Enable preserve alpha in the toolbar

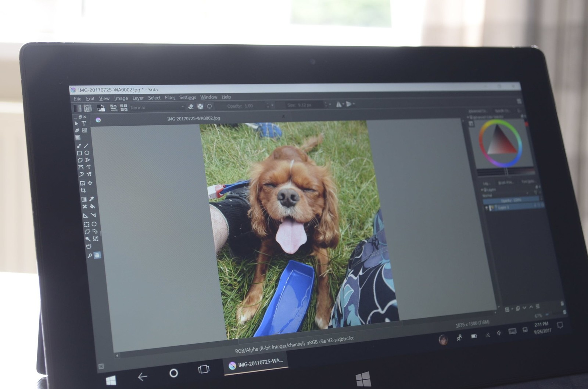coord(200,106)
